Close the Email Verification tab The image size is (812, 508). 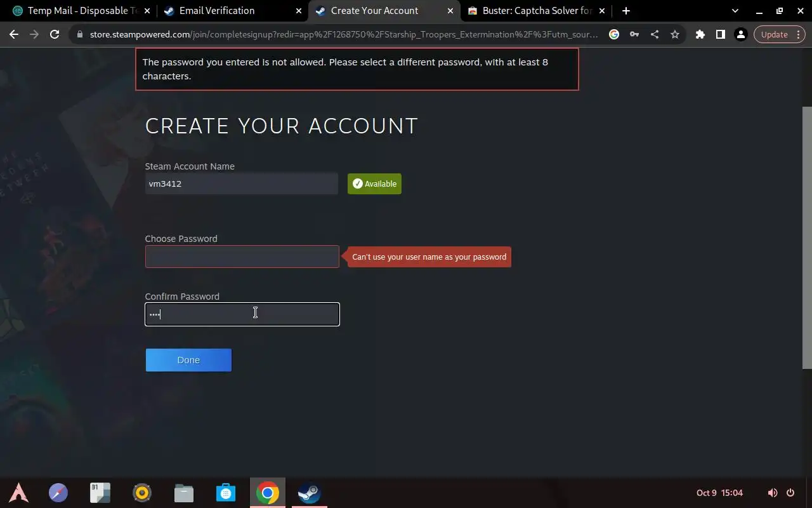click(299, 11)
